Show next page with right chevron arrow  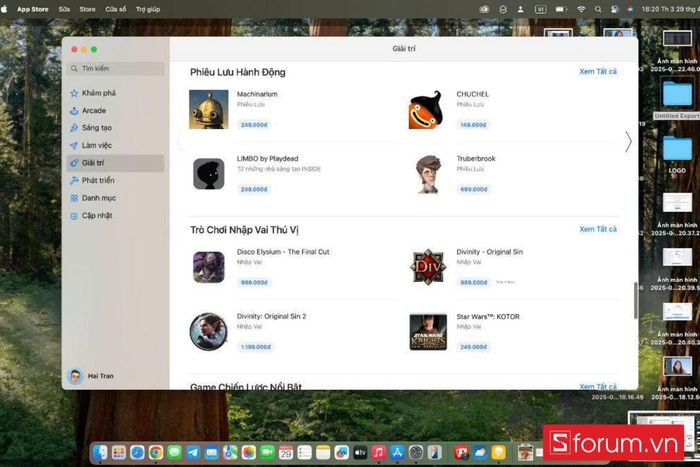(628, 142)
